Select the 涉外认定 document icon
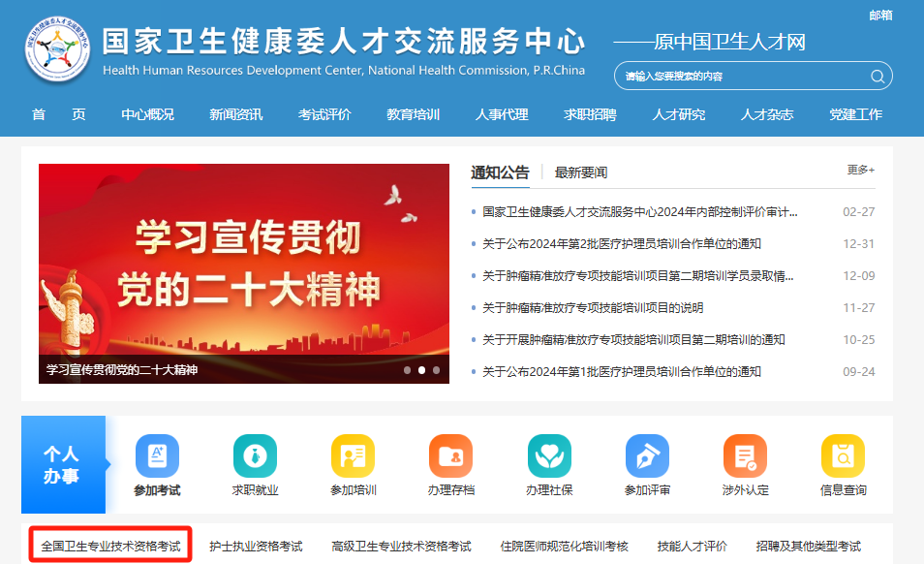This screenshot has width=924, height=564. [x=745, y=455]
